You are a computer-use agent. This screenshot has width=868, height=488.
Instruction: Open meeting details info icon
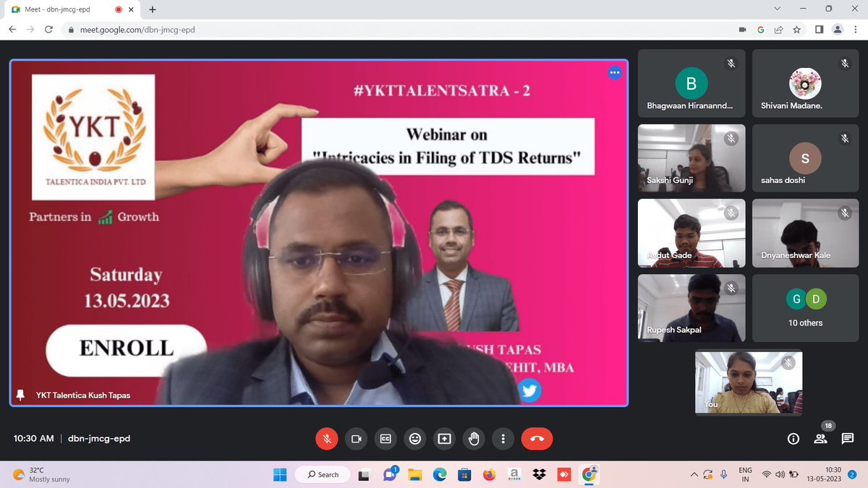(x=793, y=439)
